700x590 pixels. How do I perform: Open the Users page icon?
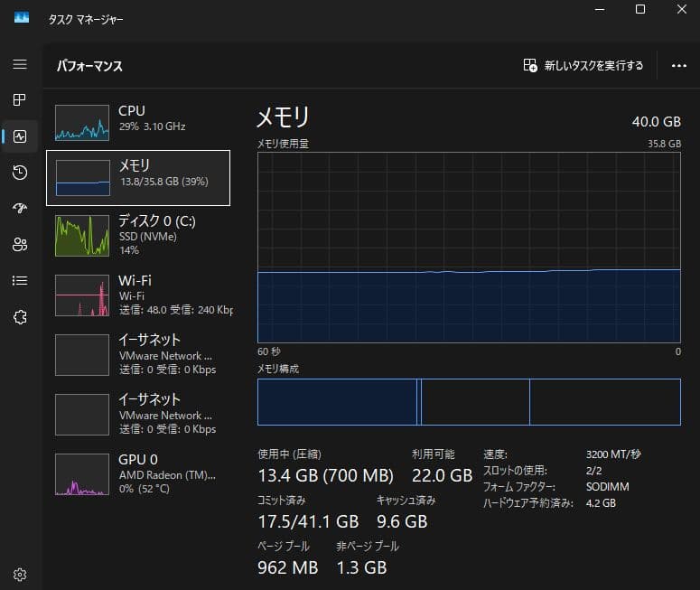point(20,244)
